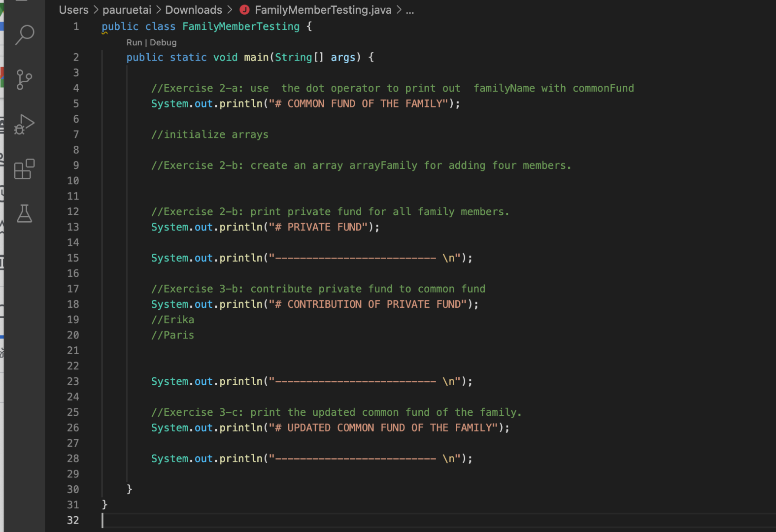
Task: Click the Run CodeLens above main
Action: pyautogui.click(x=134, y=42)
